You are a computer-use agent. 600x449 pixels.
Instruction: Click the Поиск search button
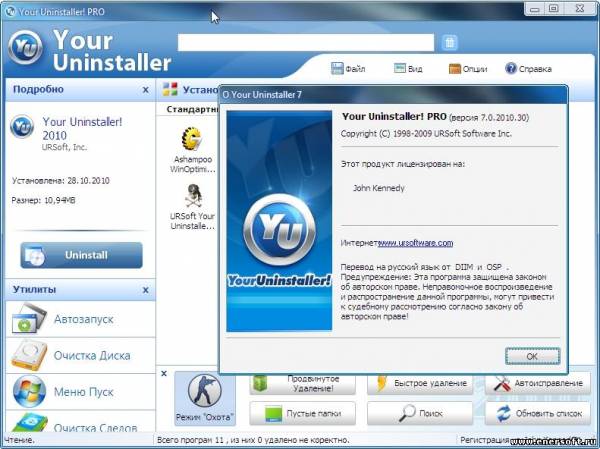(420, 413)
